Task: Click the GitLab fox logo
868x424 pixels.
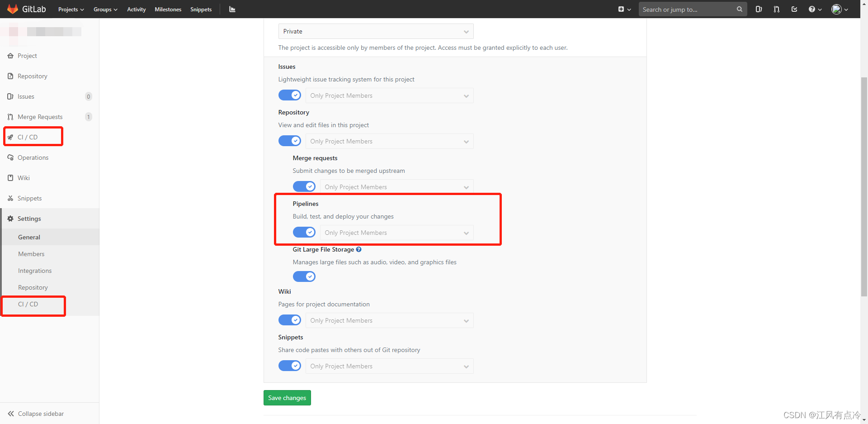Action: click(x=13, y=9)
